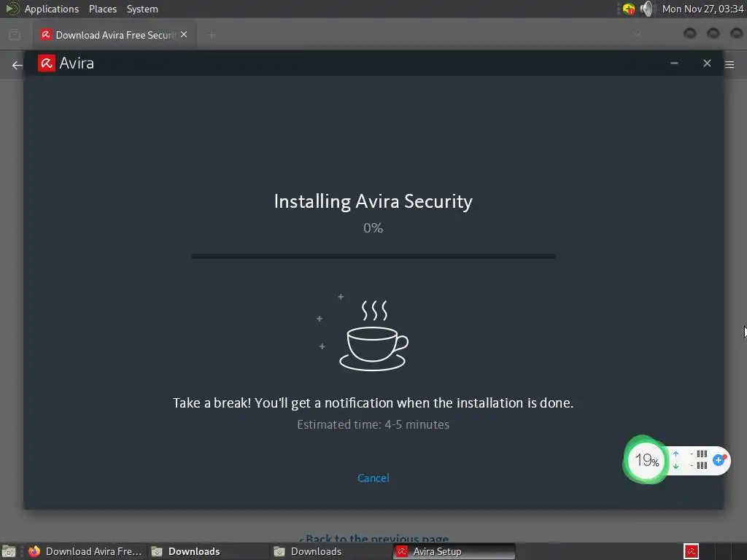Minimize the Avira installer window
Image resolution: width=747 pixels, height=560 pixels.
[x=674, y=63]
